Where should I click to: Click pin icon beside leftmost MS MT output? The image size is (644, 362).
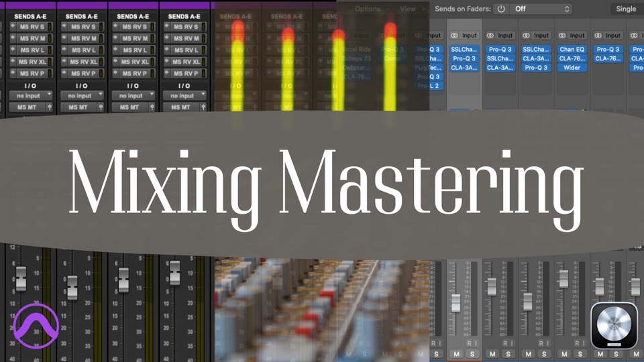51,107
